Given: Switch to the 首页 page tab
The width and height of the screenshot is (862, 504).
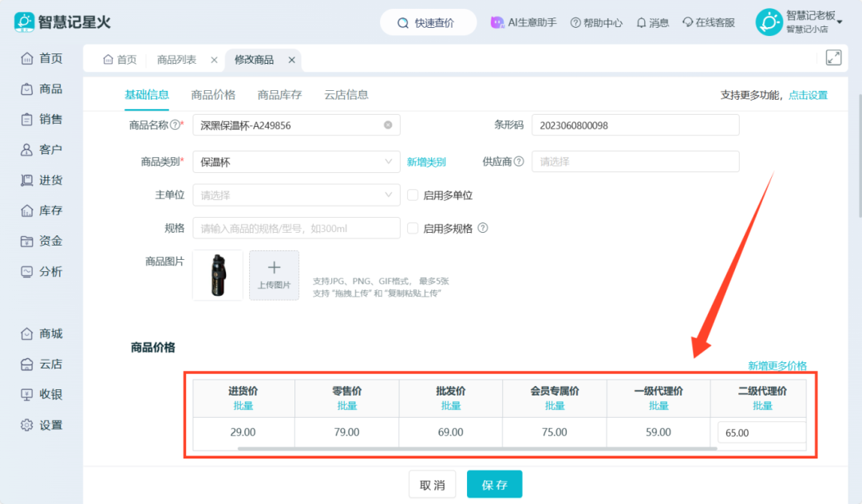Looking at the screenshot, I should [x=120, y=60].
